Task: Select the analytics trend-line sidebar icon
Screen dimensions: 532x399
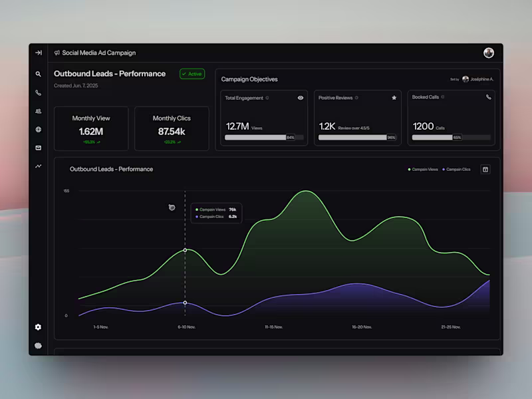Action: (x=38, y=166)
